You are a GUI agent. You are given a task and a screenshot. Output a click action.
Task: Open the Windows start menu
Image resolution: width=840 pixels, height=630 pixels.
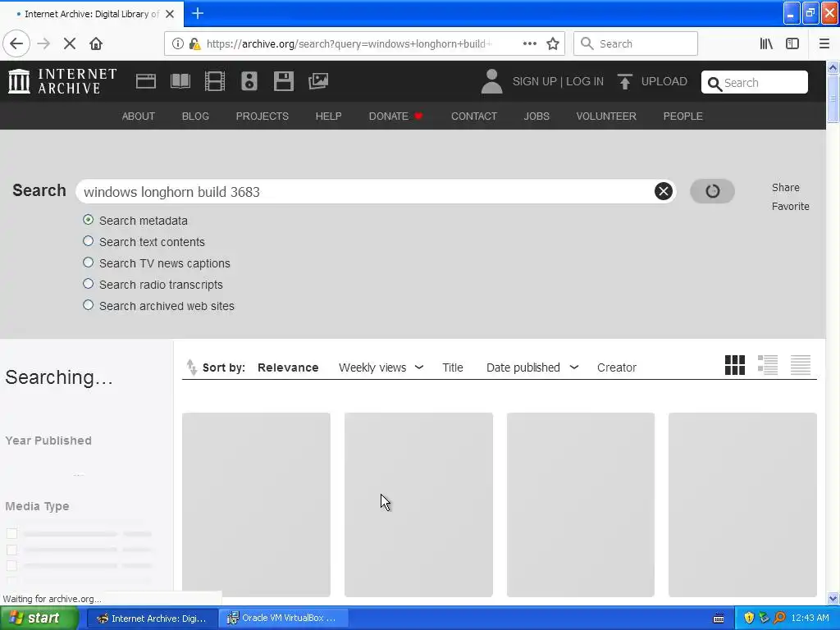[x=39, y=618]
